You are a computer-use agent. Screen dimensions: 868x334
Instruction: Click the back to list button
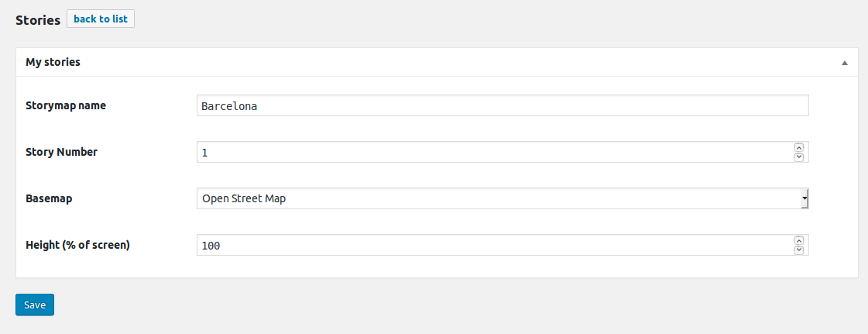(x=101, y=19)
